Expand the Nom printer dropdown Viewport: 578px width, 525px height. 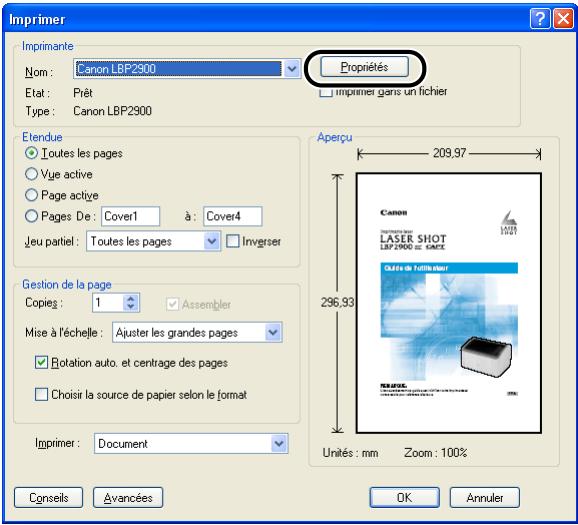point(292,69)
